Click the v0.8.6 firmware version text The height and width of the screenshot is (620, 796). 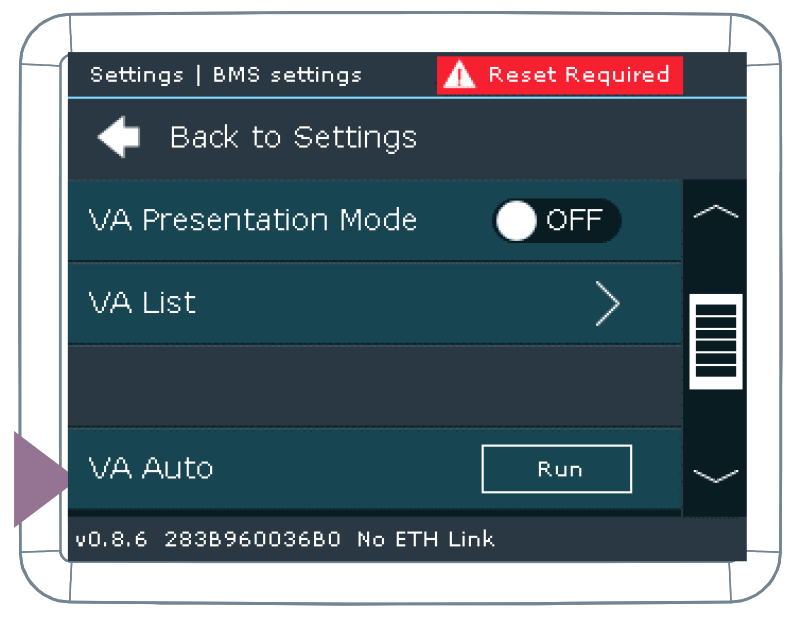[112, 540]
